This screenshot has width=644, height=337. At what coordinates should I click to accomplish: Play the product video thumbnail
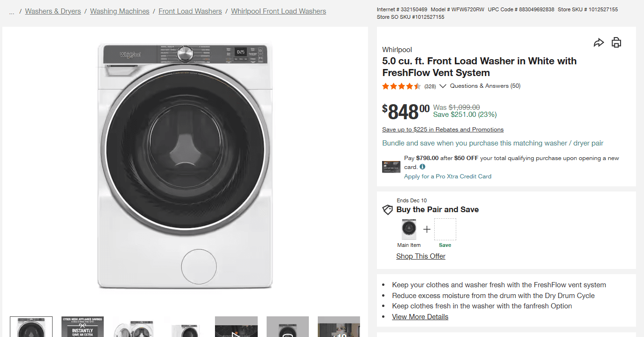[236, 327]
